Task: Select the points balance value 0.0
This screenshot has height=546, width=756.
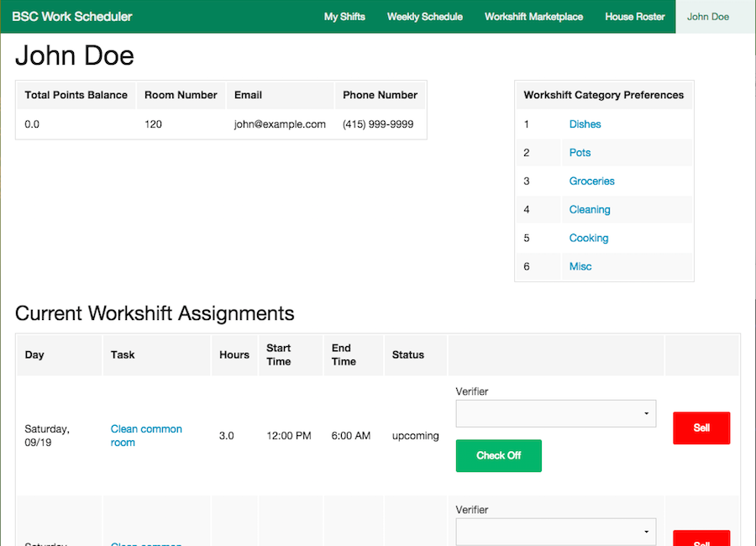Action: click(32, 124)
